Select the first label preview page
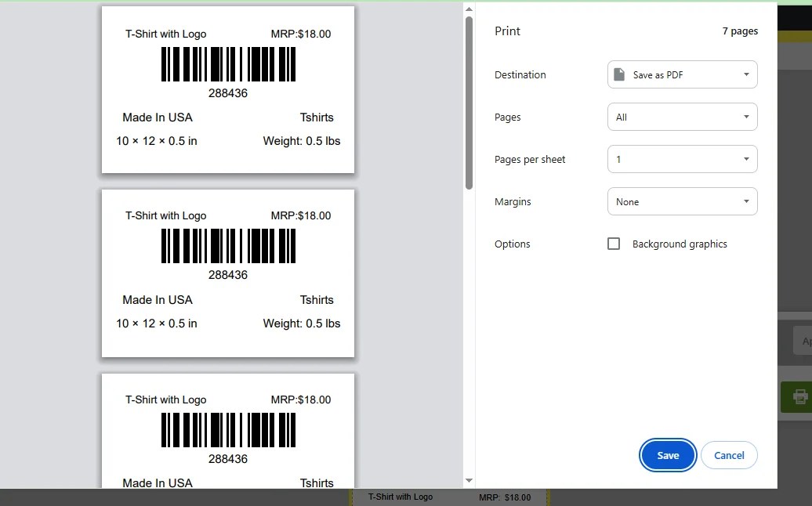This screenshot has height=506, width=812. [228, 89]
